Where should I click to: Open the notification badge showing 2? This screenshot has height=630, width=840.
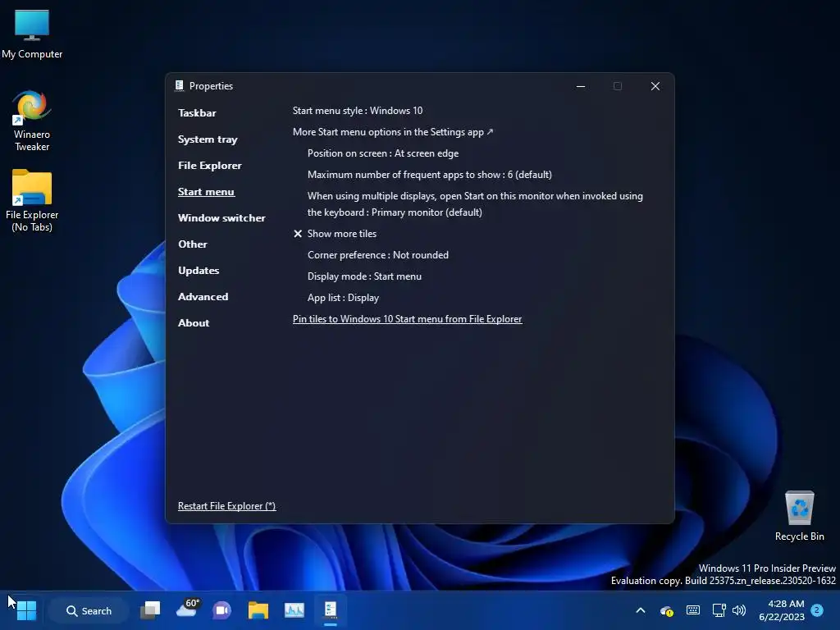pyautogui.click(x=818, y=610)
